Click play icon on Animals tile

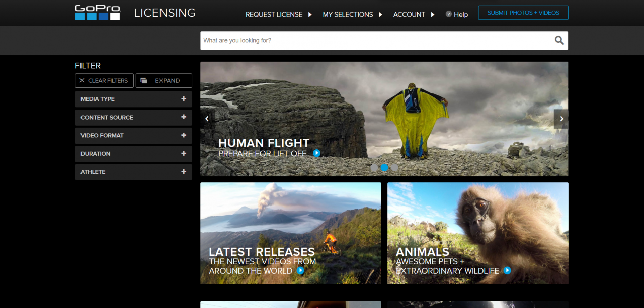507,271
